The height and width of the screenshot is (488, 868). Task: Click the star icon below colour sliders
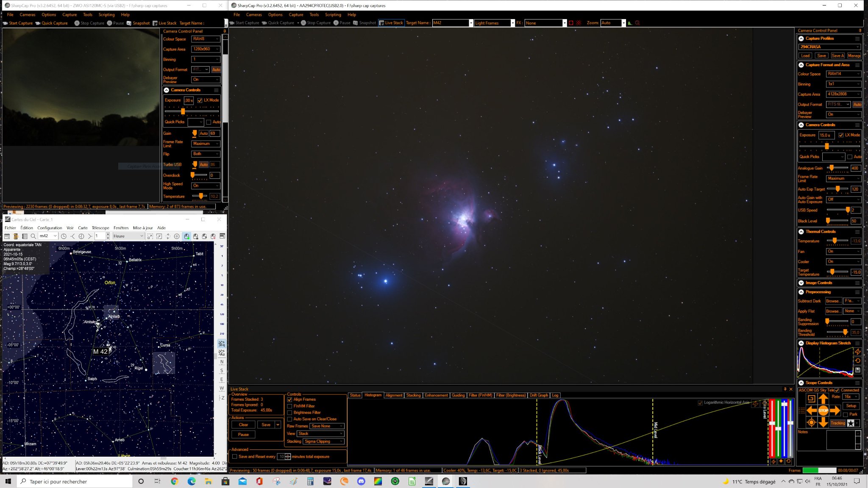[781, 461]
